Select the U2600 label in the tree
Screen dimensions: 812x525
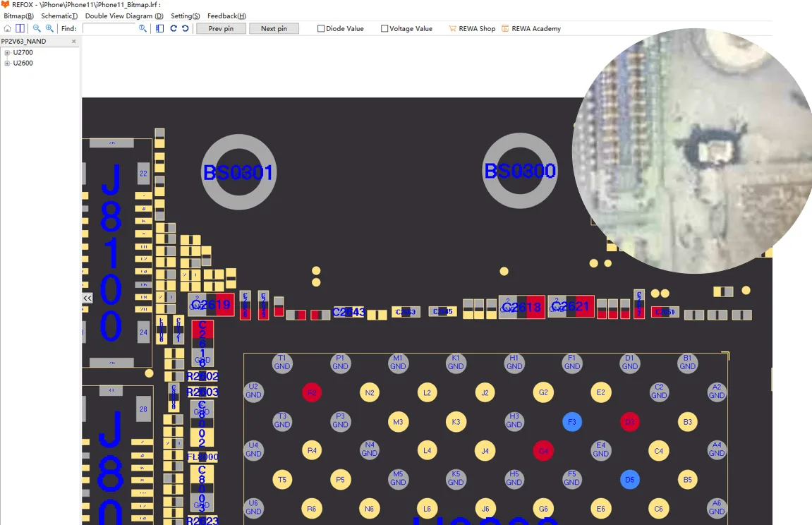tap(23, 64)
